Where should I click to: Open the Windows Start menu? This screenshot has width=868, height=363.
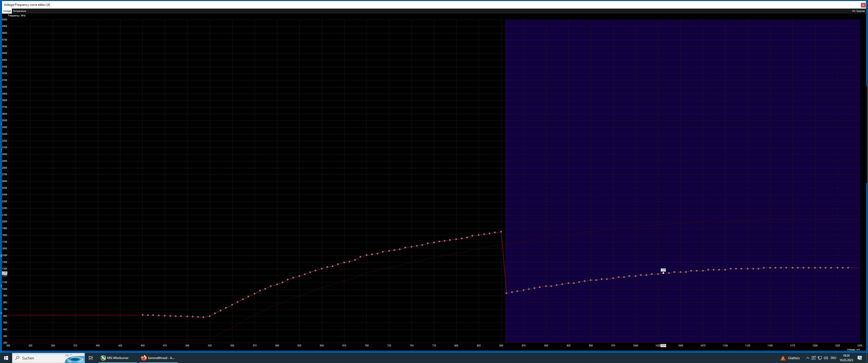point(6,358)
